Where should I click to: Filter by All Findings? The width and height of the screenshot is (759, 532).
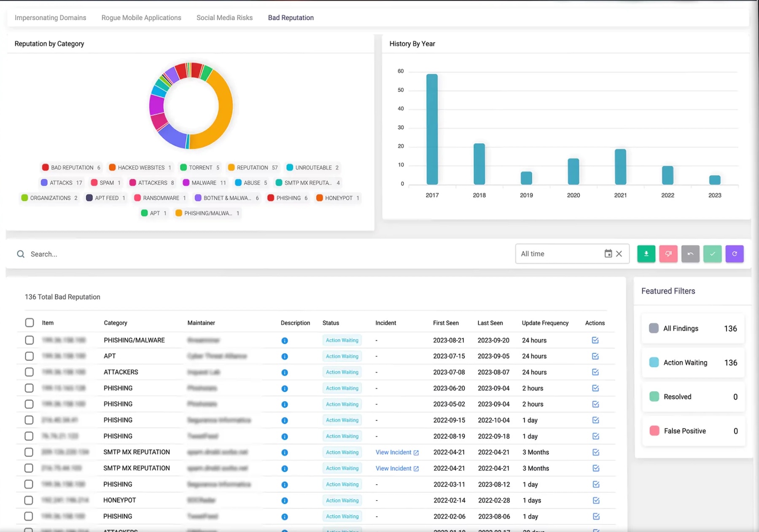click(x=693, y=328)
